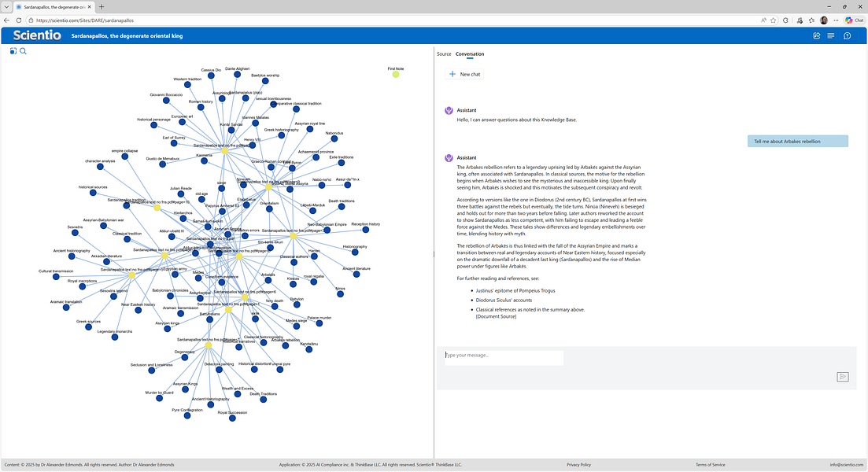Click the Wealth and Excess node

click(x=238, y=394)
